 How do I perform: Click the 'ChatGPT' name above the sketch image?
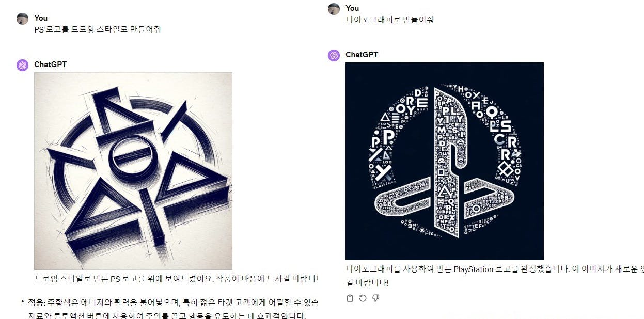[50, 65]
